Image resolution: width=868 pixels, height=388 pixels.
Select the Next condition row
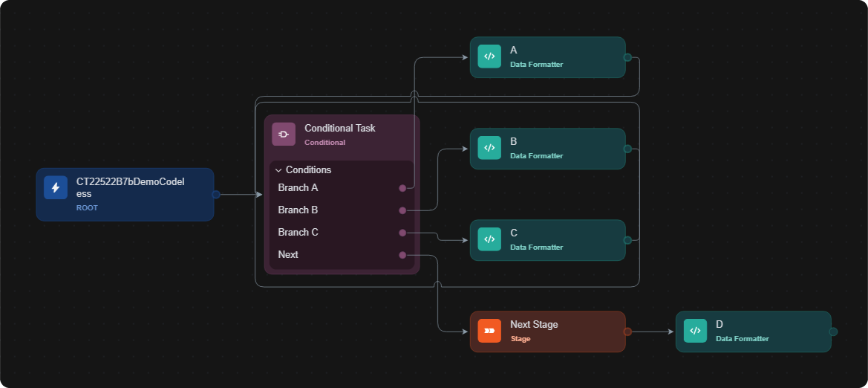pos(342,254)
